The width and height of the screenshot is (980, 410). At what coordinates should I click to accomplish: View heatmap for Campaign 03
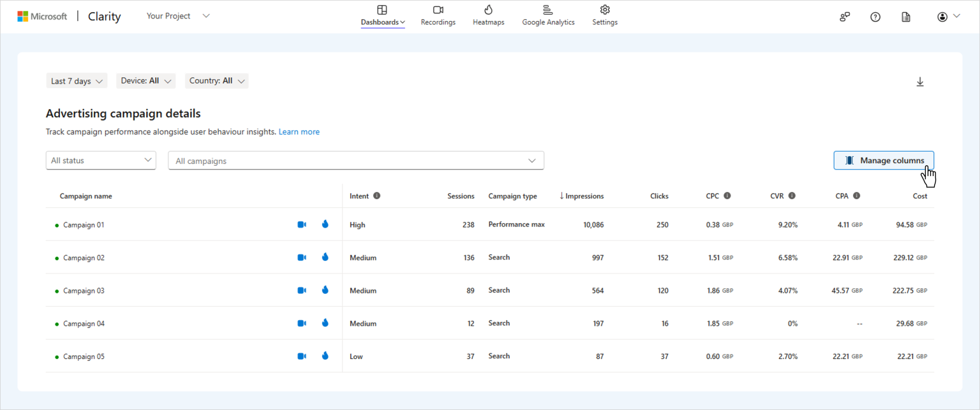click(x=325, y=290)
